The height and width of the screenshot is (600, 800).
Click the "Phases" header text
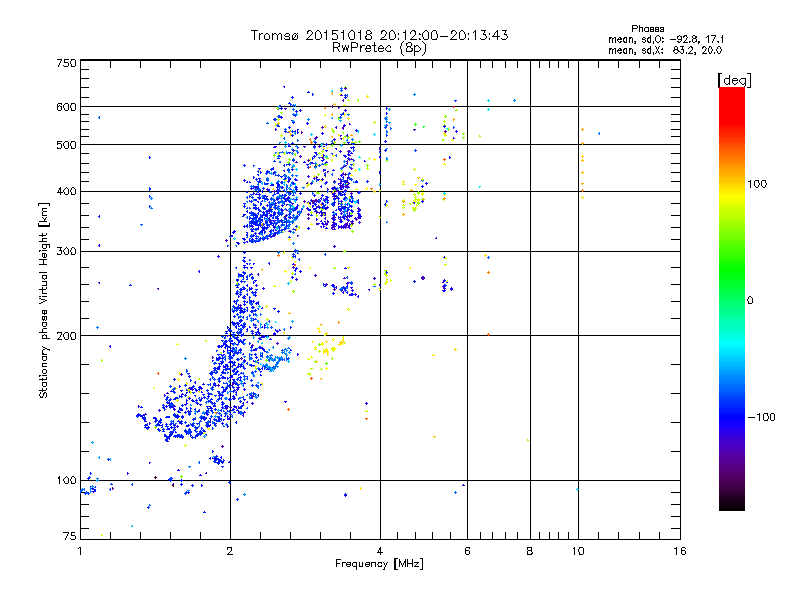tap(647, 29)
